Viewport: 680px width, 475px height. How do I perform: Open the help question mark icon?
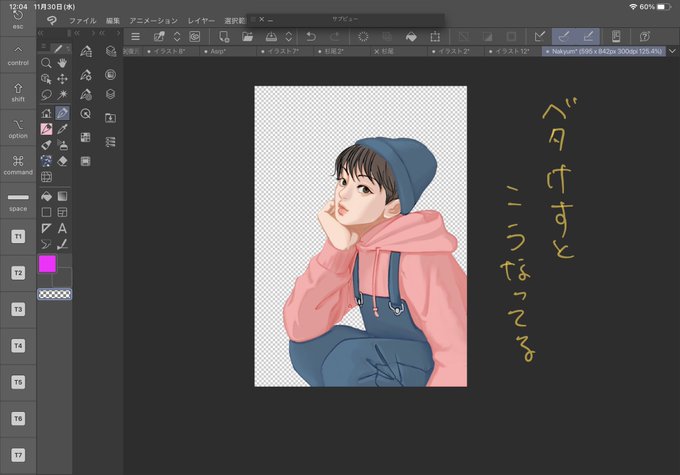pyautogui.click(x=645, y=37)
